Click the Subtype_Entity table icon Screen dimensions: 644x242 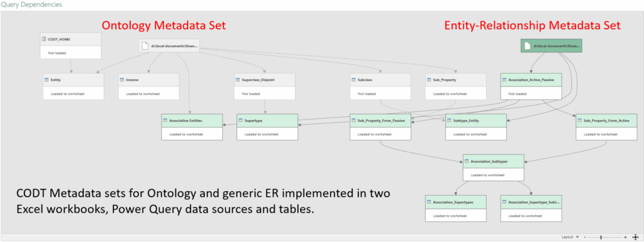(449, 121)
